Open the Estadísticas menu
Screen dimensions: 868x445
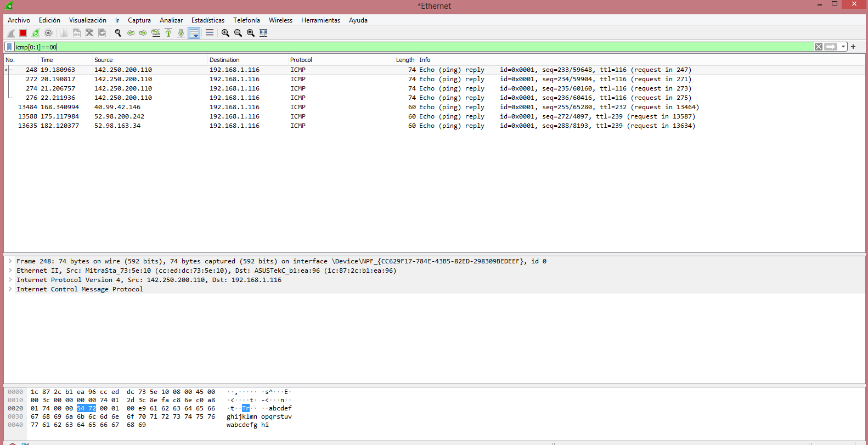click(x=208, y=20)
